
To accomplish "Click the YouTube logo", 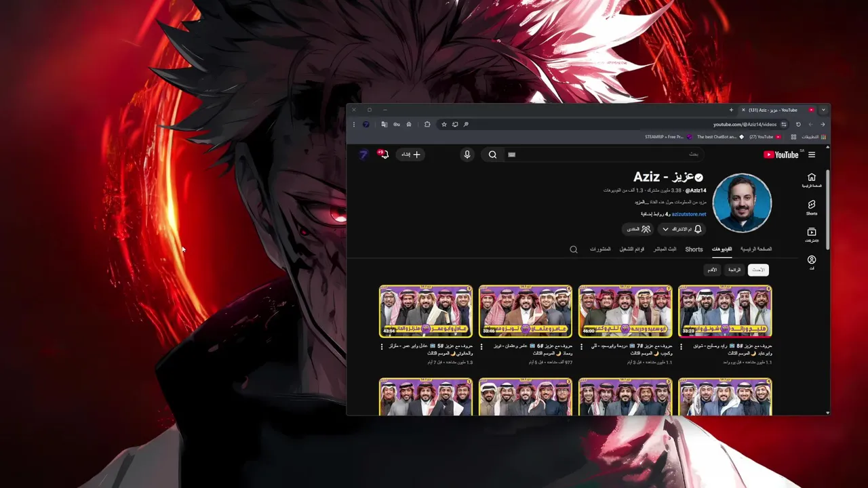I will [x=781, y=155].
